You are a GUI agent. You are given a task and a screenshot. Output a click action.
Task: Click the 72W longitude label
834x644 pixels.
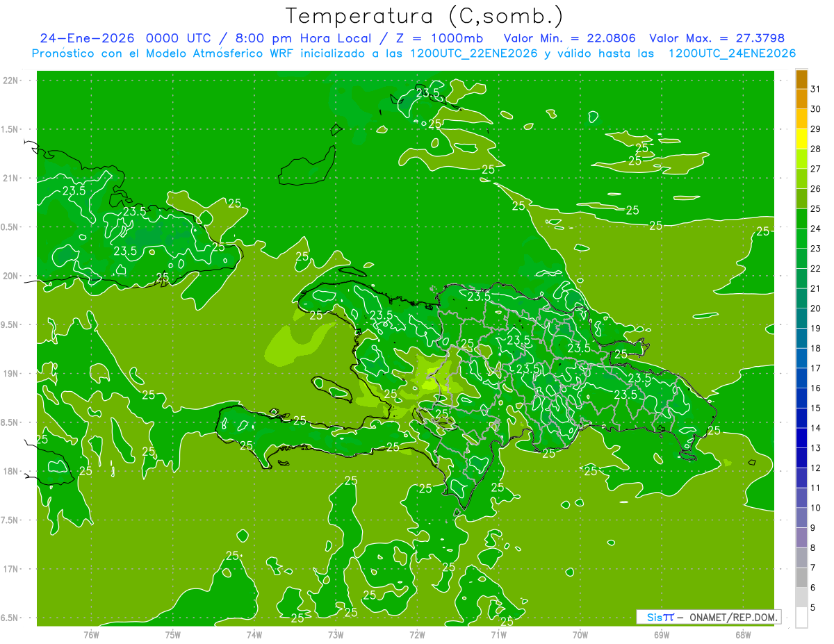417,634
